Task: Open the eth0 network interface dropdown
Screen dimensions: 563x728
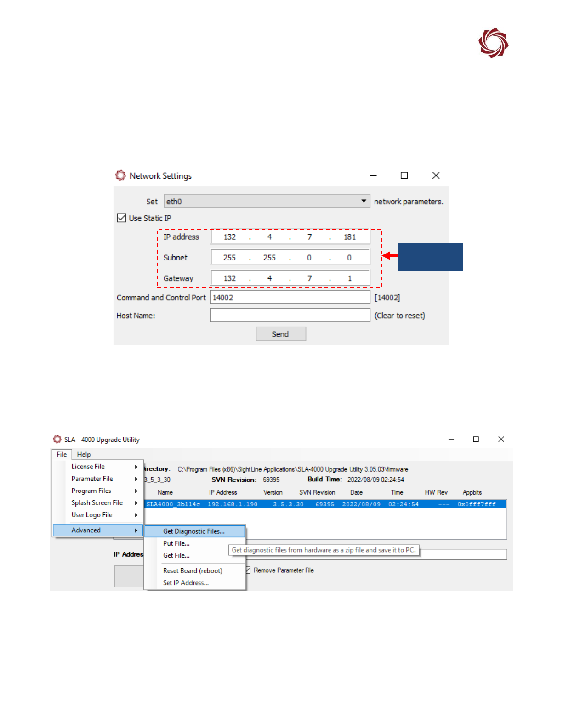Action: click(x=267, y=201)
